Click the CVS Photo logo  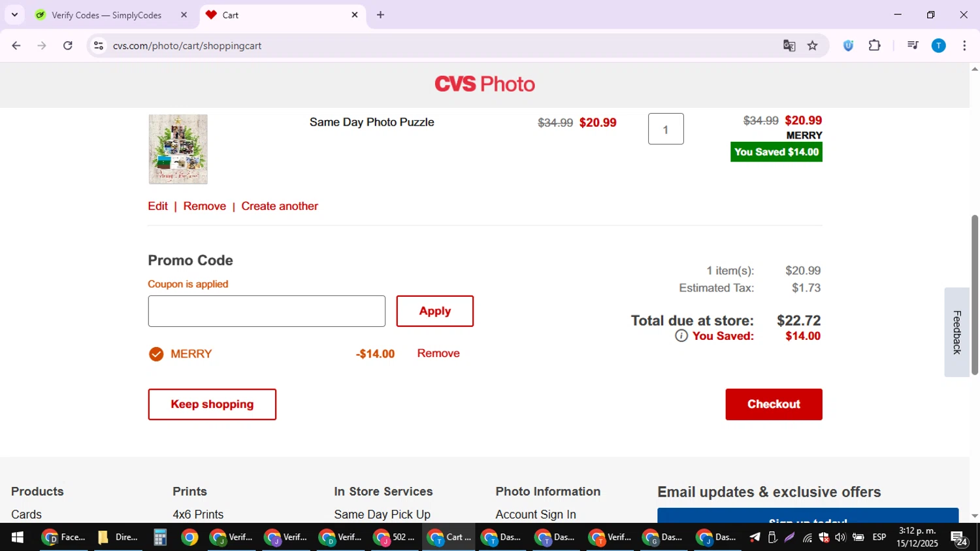point(485,84)
